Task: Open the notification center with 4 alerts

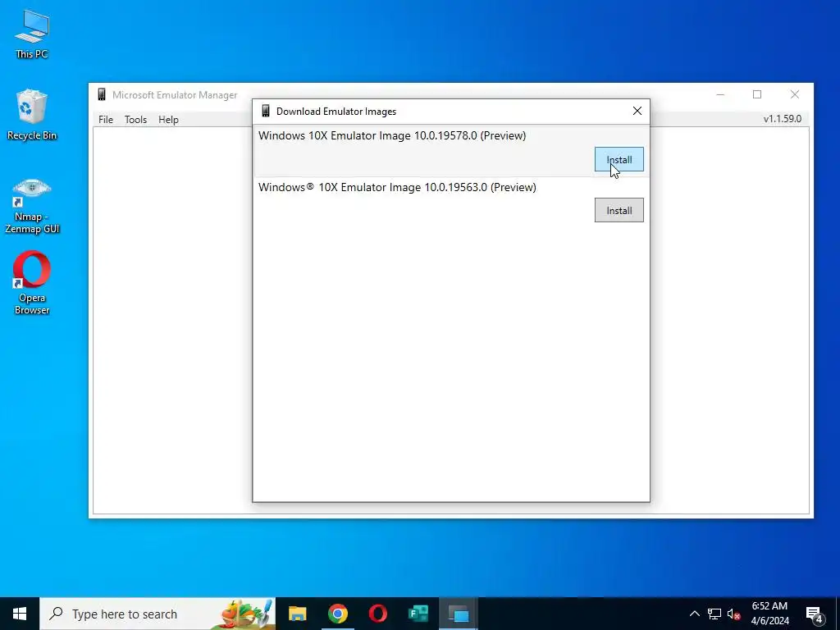Action: 815,615
